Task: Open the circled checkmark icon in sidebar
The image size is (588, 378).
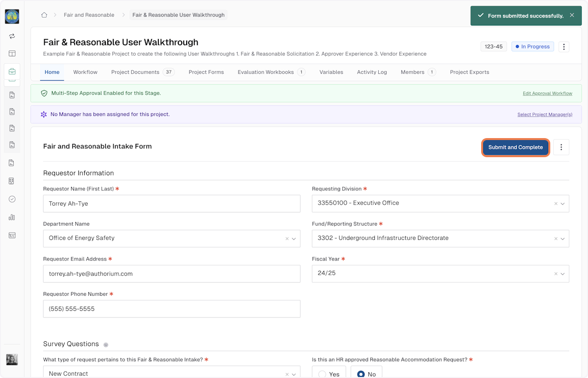Action: pyautogui.click(x=12, y=199)
